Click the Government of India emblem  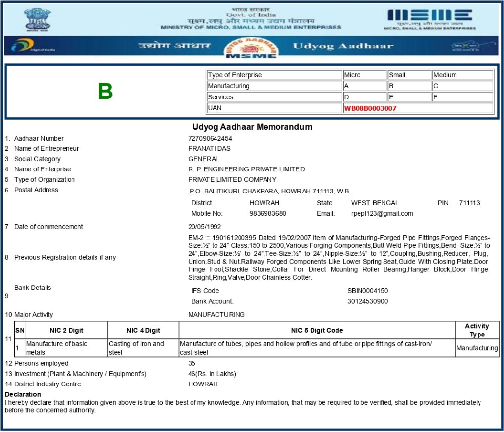(x=37, y=19)
